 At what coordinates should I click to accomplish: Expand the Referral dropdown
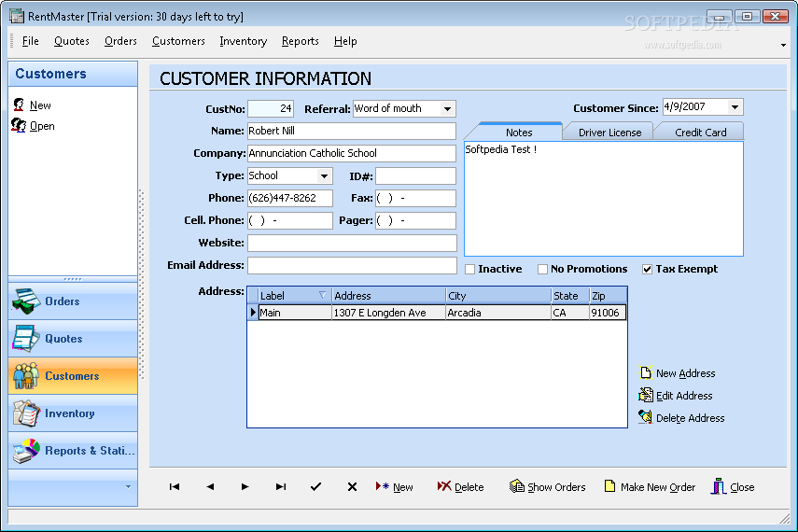(447, 108)
